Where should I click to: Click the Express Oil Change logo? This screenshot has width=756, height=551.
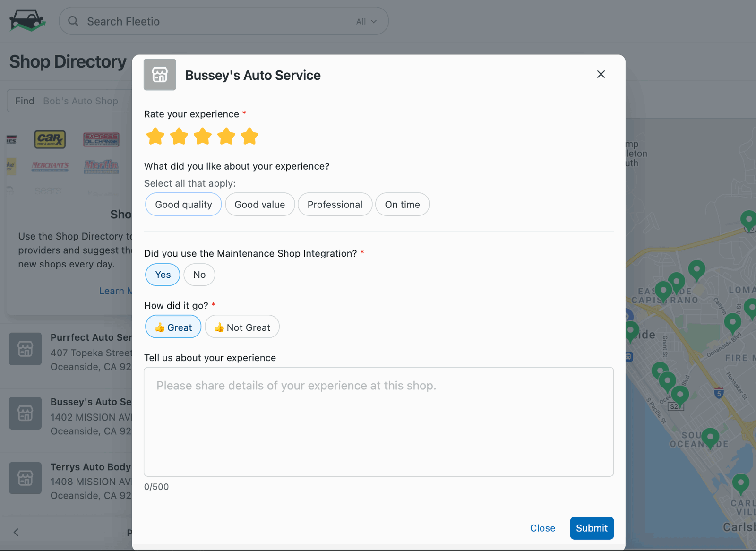pyautogui.click(x=102, y=139)
